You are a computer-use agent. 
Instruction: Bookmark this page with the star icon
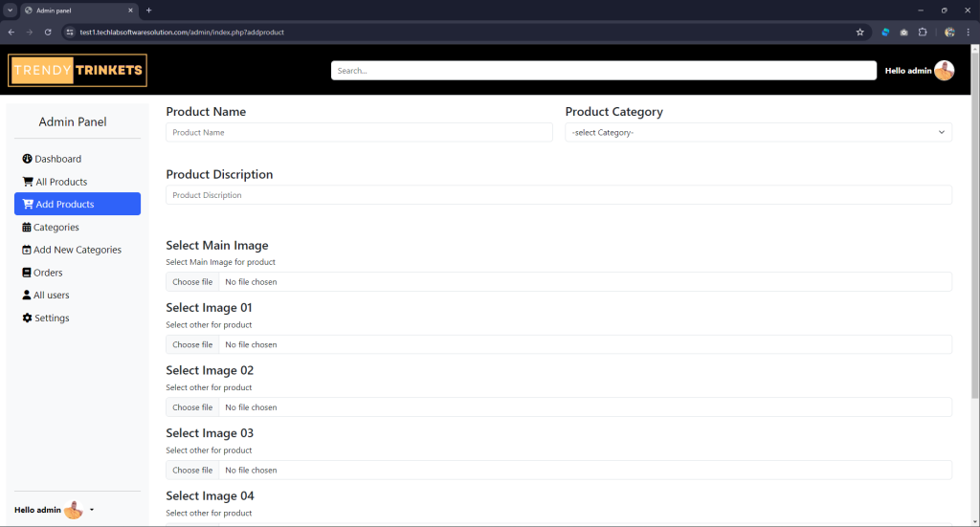point(859,32)
